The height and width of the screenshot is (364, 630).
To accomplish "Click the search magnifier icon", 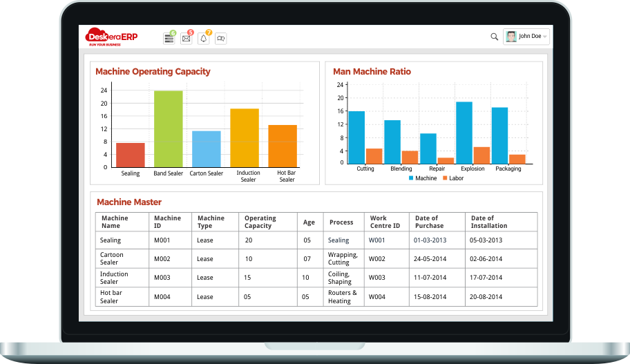I will coord(494,37).
